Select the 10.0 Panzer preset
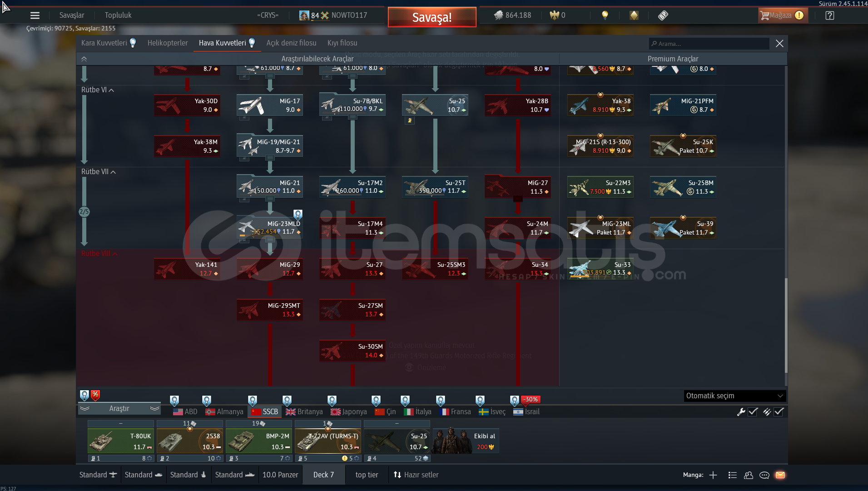Viewport: 868px width, 491px height. (x=280, y=475)
